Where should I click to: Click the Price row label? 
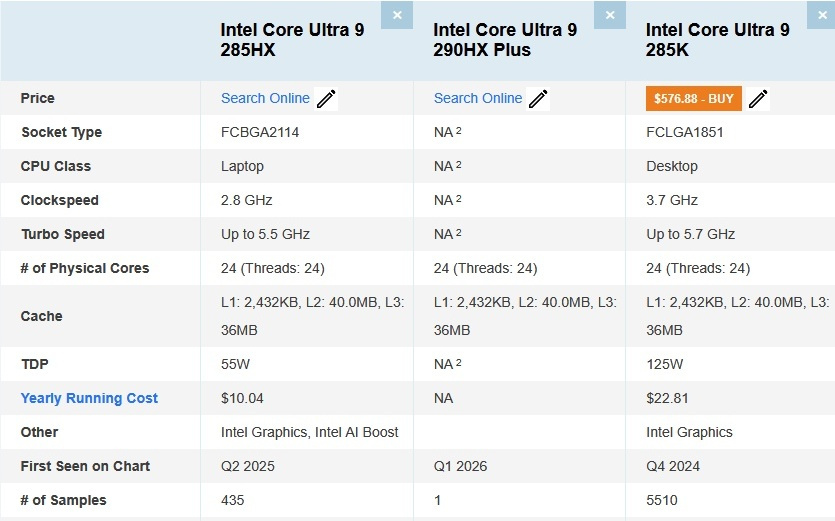(37, 98)
